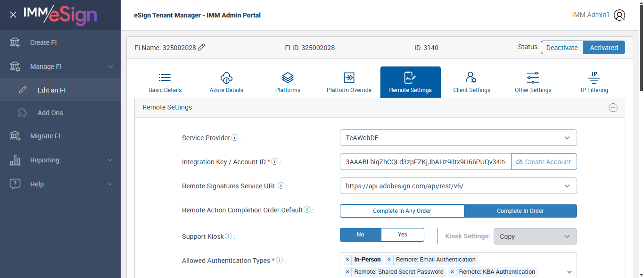
Task: Select Complete in Any Order option
Action: [x=402, y=211]
